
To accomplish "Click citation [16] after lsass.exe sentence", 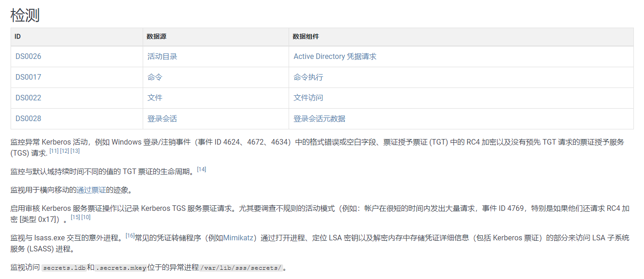I will pyautogui.click(x=130, y=236).
